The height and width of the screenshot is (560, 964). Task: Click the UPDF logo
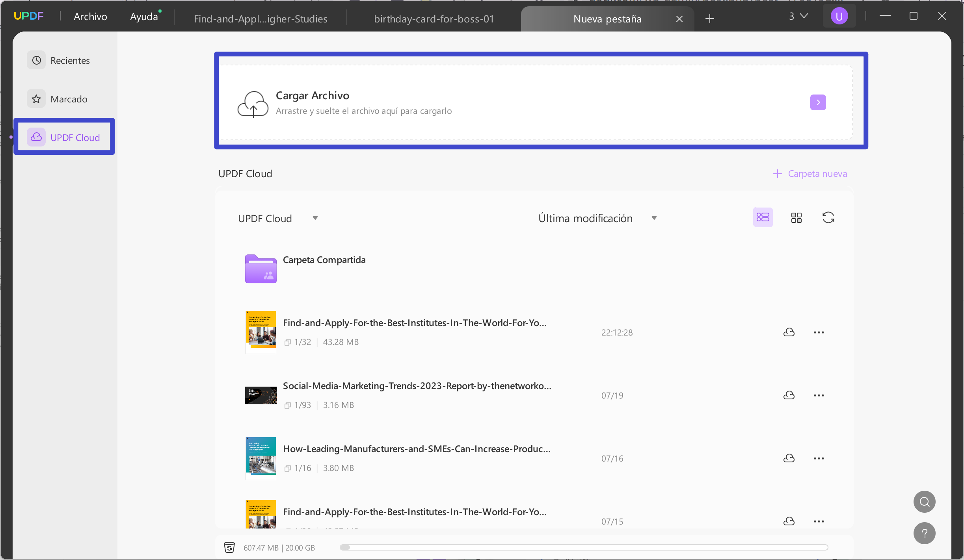[x=29, y=16]
